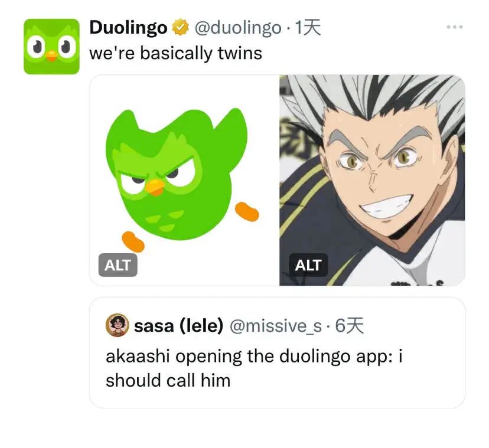This screenshot has height=448, width=489.
Task: Click the Duolingo display name
Action: [x=129, y=27]
